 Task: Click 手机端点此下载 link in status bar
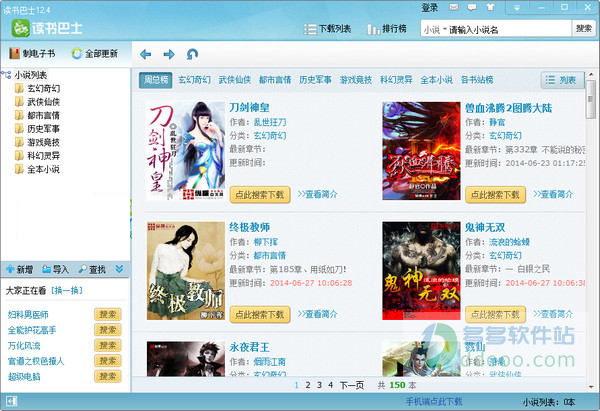(x=434, y=402)
